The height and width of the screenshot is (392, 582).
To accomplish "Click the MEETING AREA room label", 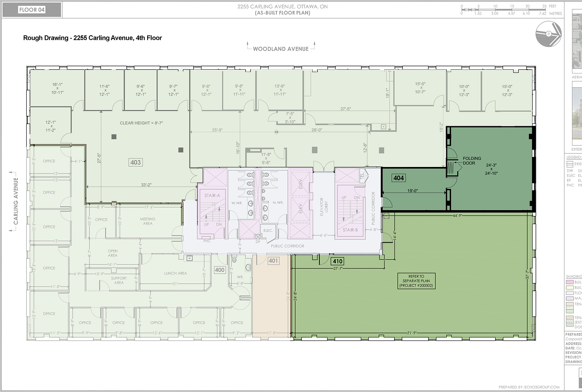I will click(x=147, y=221).
